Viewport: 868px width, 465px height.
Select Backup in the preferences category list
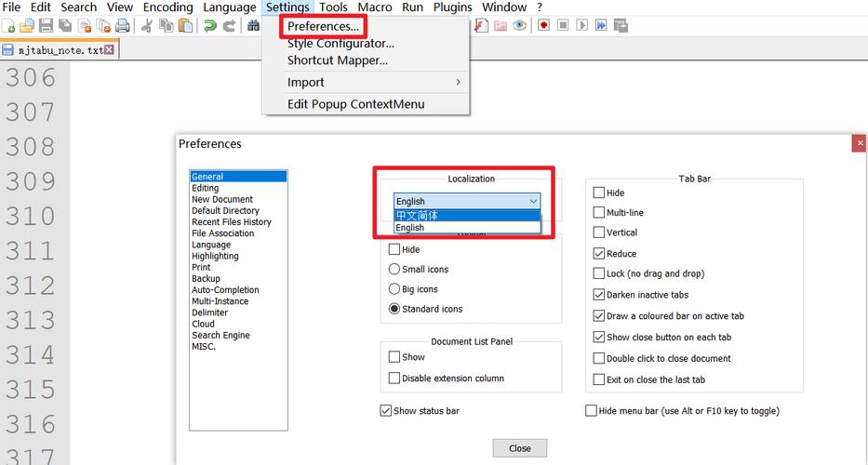[206, 279]
